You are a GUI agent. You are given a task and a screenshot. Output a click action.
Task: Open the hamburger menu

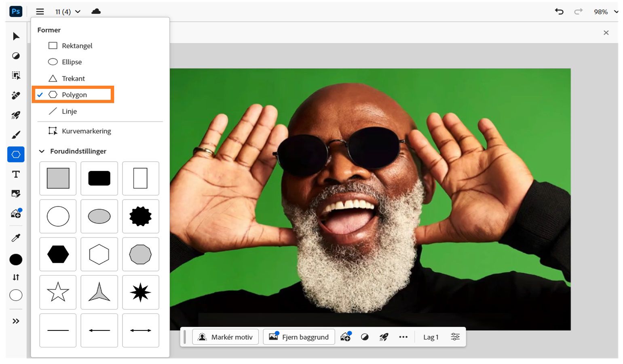point(40,12)
